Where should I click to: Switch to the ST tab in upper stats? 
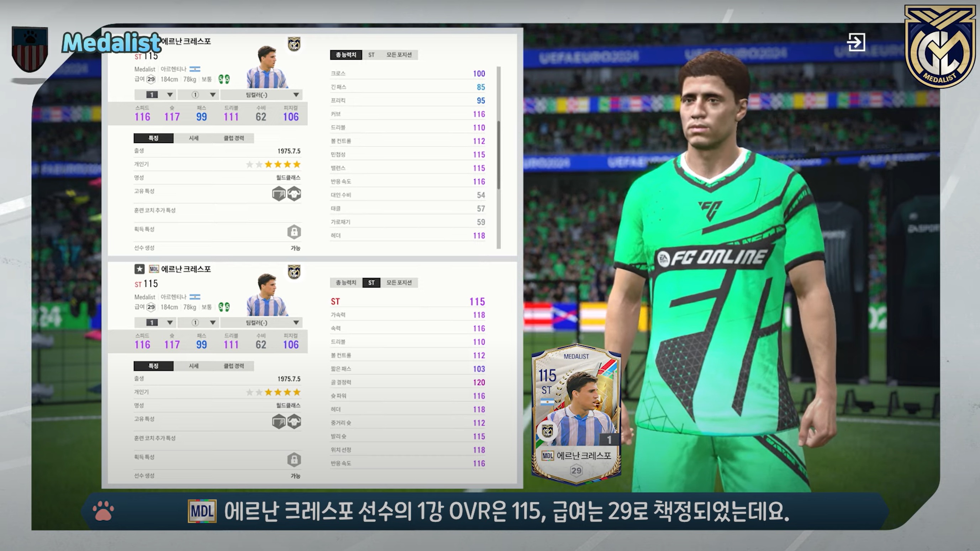(371, 55)
